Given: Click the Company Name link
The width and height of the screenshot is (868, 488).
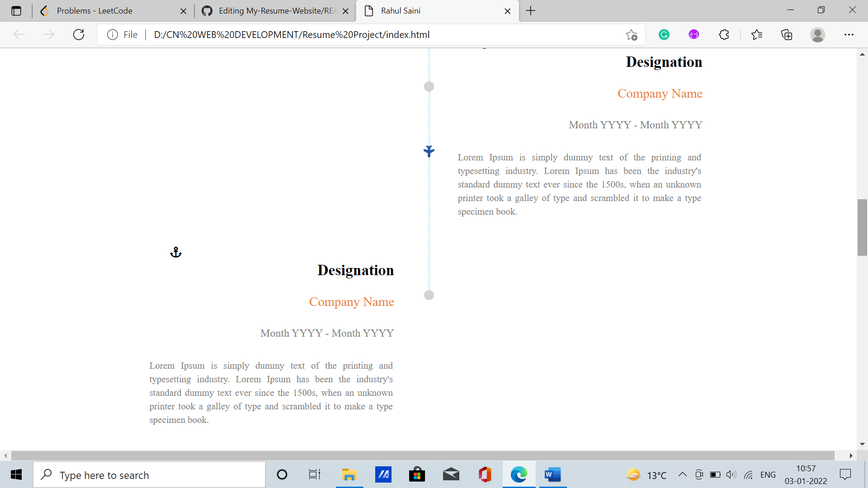Looking at the screenshot, I should click(352, 301).
